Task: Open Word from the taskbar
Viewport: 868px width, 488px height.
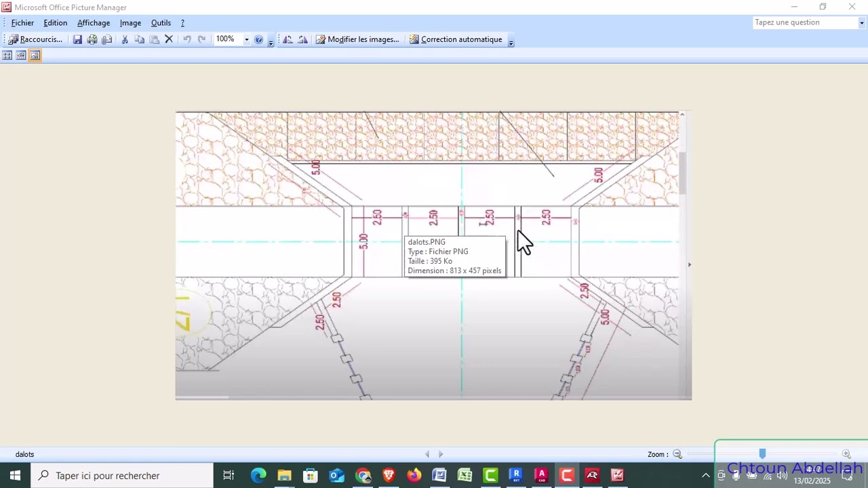Action: pos(439,476)
